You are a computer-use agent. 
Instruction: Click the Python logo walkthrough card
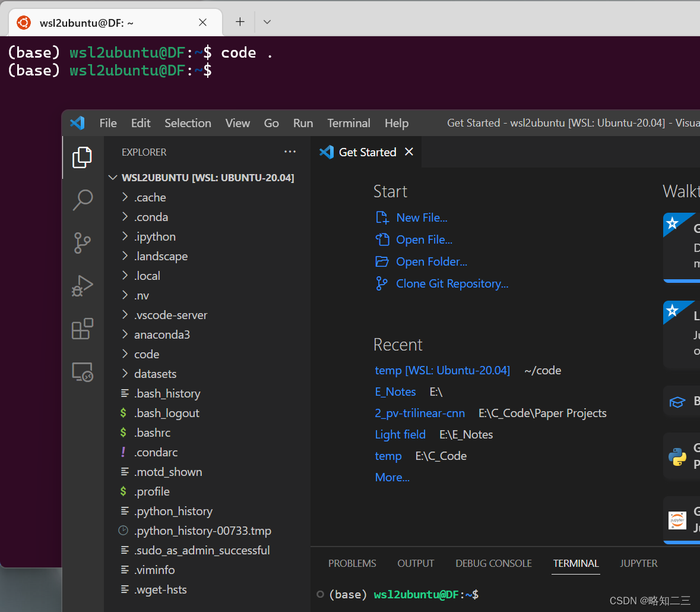pyautogui.click(x=682, y=456)
